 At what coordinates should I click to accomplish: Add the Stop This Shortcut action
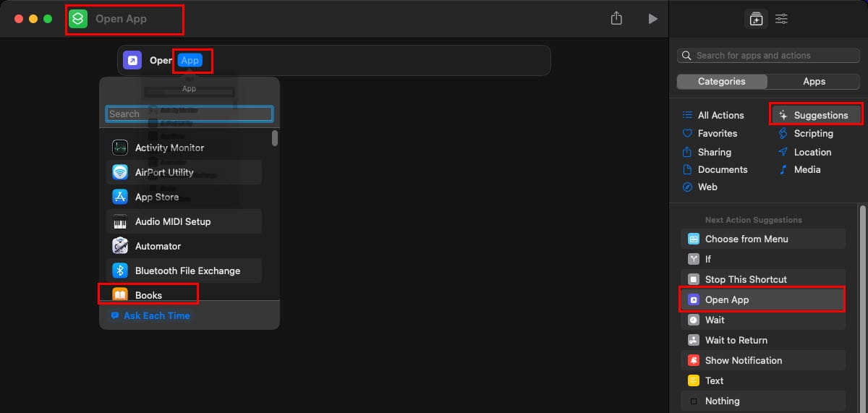pos(763,279)
